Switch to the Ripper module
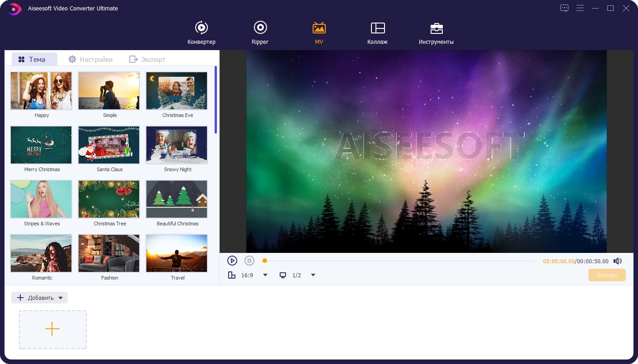The width and height of the screenshot is (638, 364). (260, 33)
